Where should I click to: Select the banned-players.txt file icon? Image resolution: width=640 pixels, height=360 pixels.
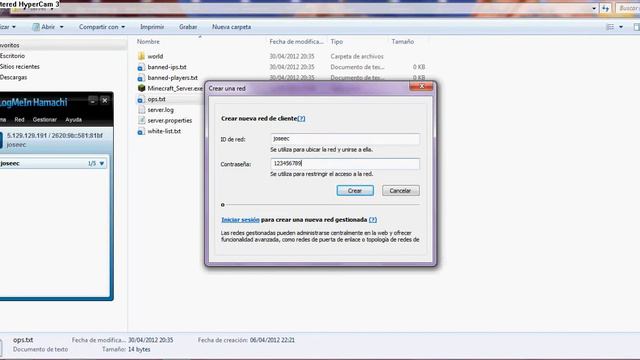point(141,78)
